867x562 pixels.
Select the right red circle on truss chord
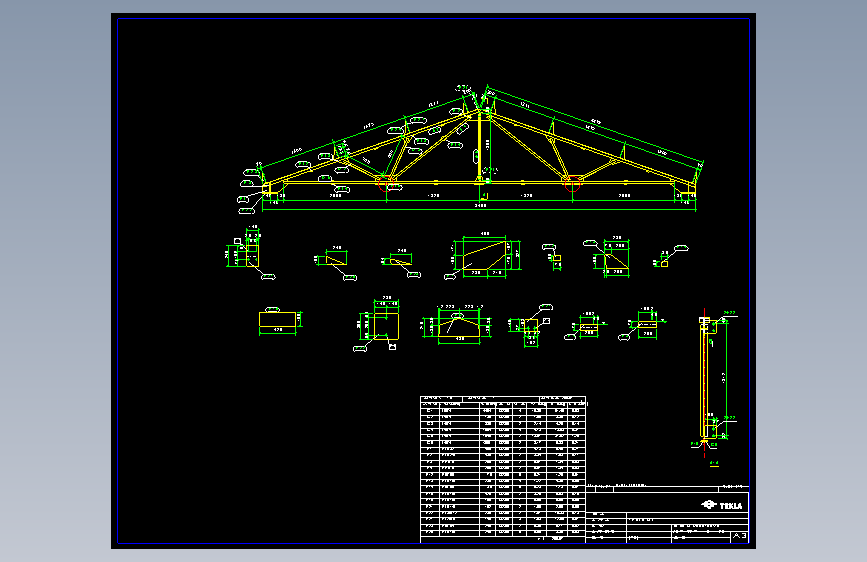[x=572, y=184]
